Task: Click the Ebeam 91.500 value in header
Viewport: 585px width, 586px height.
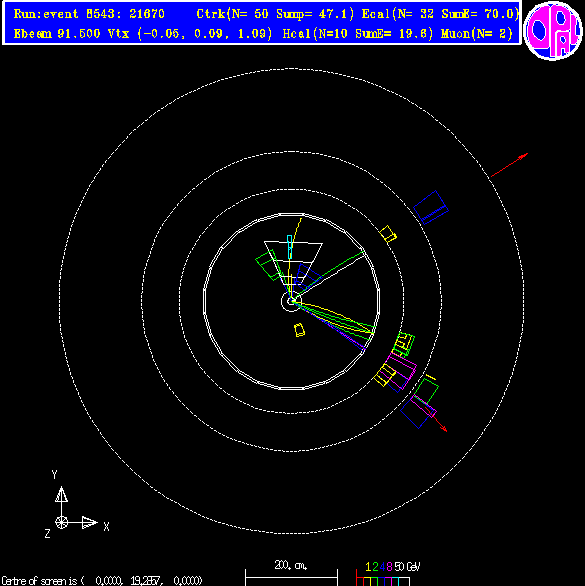Action: tap(57, 34)
